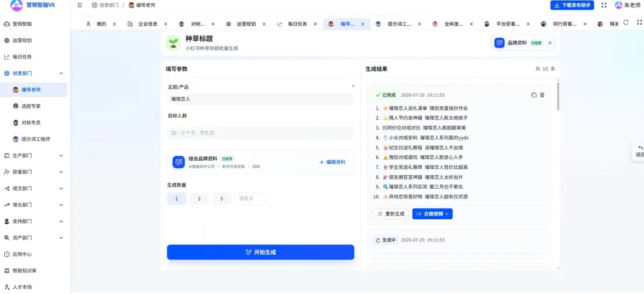Click the 创意部门 breadcrumb icon

pyautogui.click(x=94, y=5)
